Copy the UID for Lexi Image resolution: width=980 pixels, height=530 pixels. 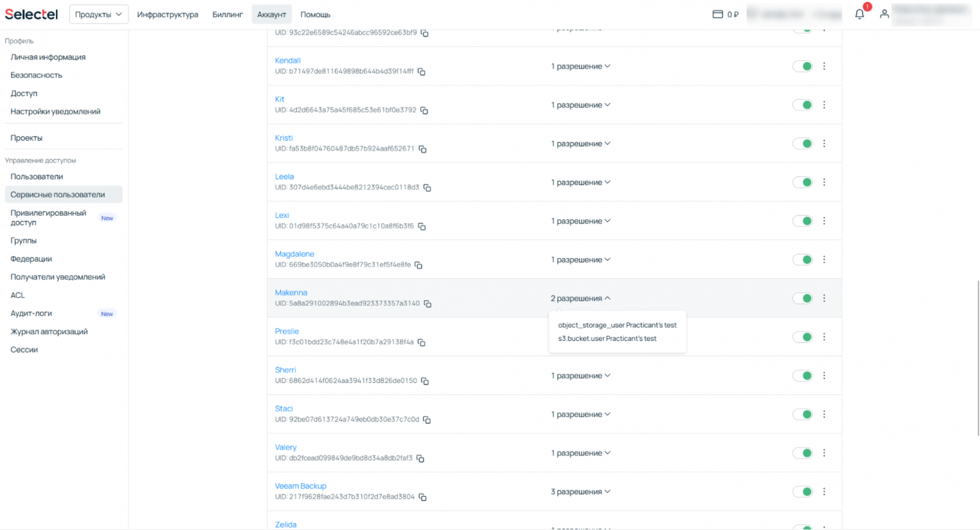[422, 227]
